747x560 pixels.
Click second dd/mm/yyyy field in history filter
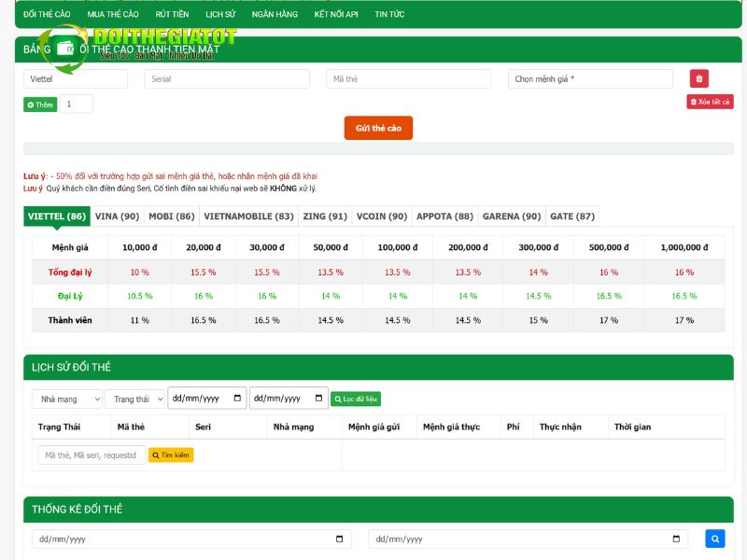pyautogui.click(x=289, y=399)
